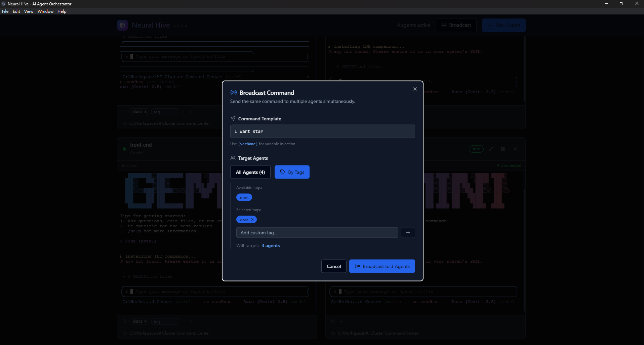Click tag icon in top-left agent panel
Viewport: 644px width, 345px height.
click(124, 112)
